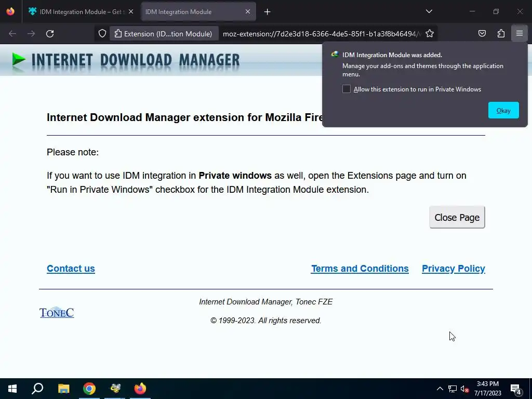Screen dimensions: 532x399
Task: Click the Okay button in the add-on popup
Action: tap(503, 110)
